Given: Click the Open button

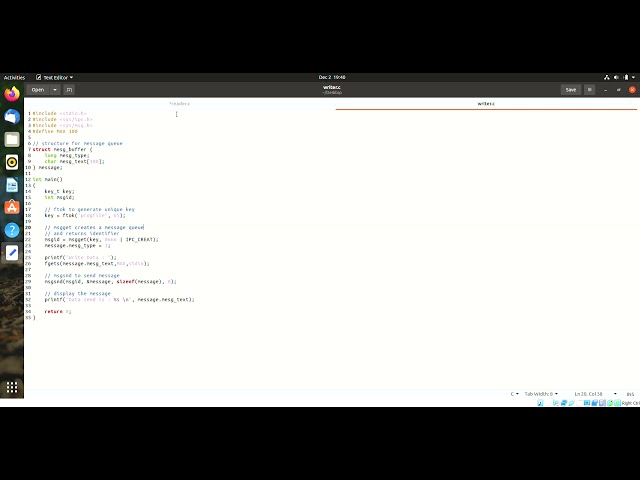Looking at the screenshot, I should pyautogui.click(x=38, y=90).
